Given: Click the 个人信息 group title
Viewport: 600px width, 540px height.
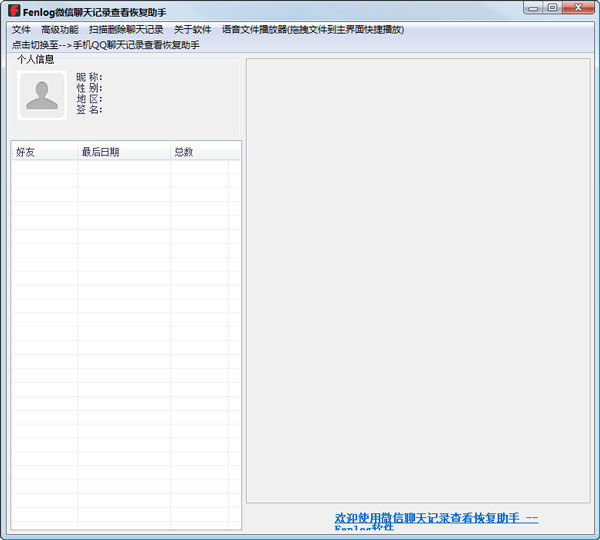Looking at the screenshot, I should (36, 59).
